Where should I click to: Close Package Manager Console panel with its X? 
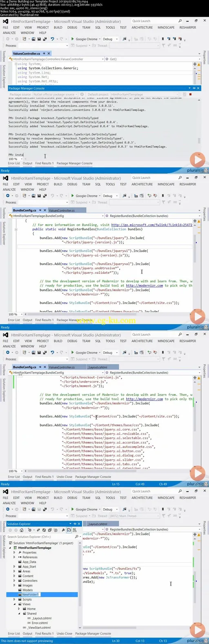(198, 88)
